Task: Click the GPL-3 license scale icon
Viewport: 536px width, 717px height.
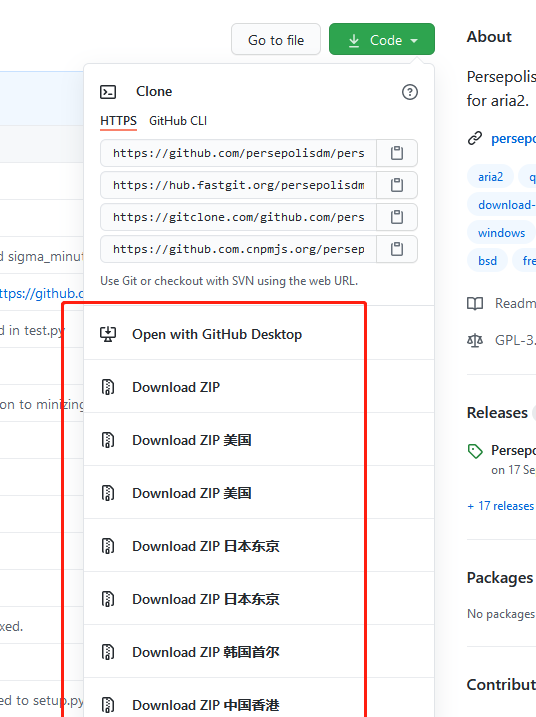Action: click(475, 340)
